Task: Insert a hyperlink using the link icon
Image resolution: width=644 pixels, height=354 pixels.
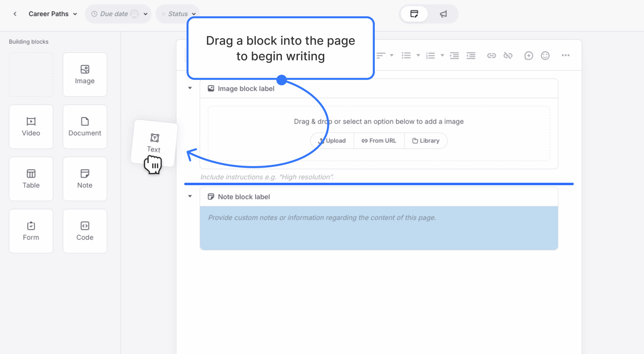Action: (x=492, y=56)
